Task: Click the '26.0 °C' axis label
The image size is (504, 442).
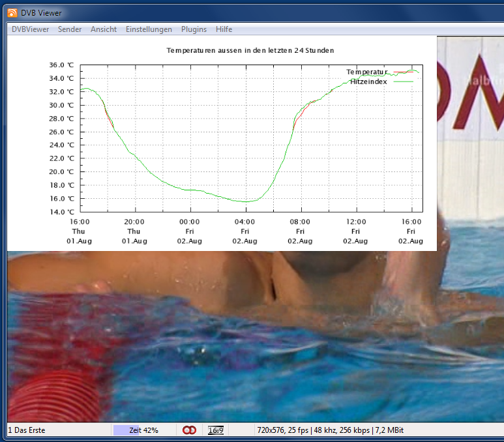Action: click(x=61, y=132)
